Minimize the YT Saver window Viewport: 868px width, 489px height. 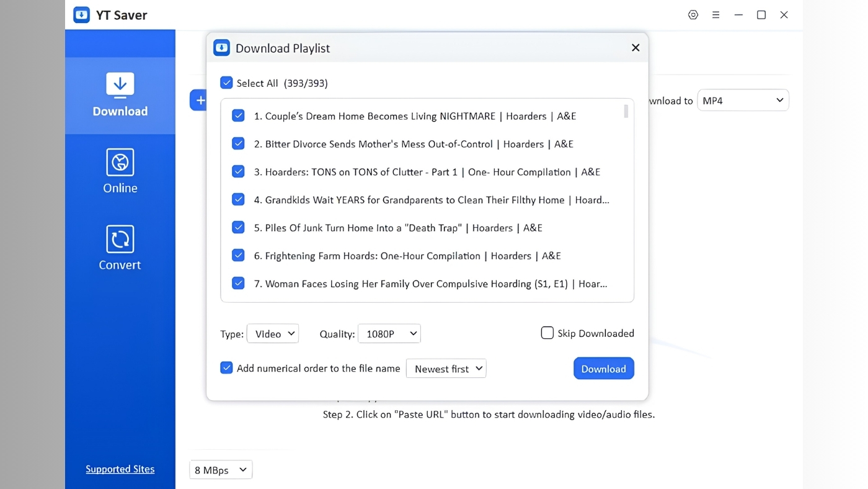click(x=738, y=15)
